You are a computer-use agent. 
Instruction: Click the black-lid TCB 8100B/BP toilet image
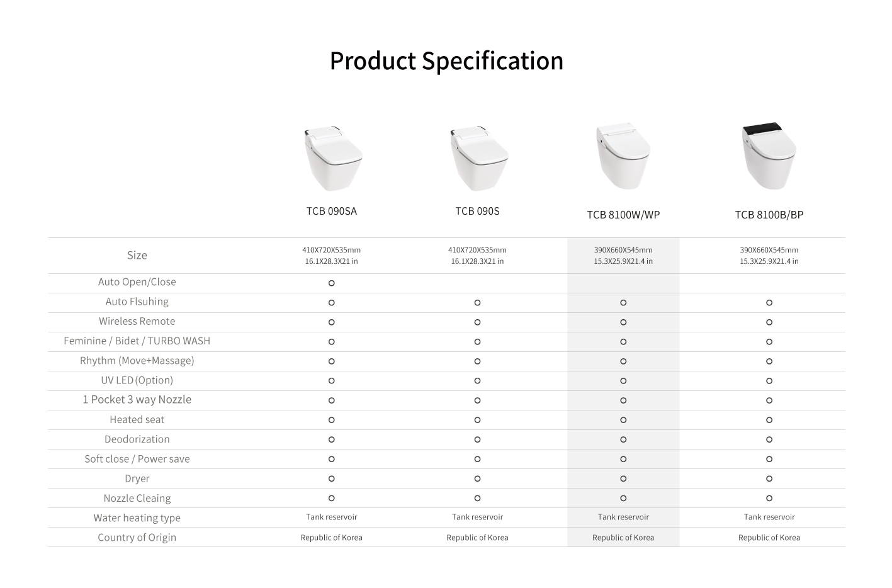coord(769,156)
